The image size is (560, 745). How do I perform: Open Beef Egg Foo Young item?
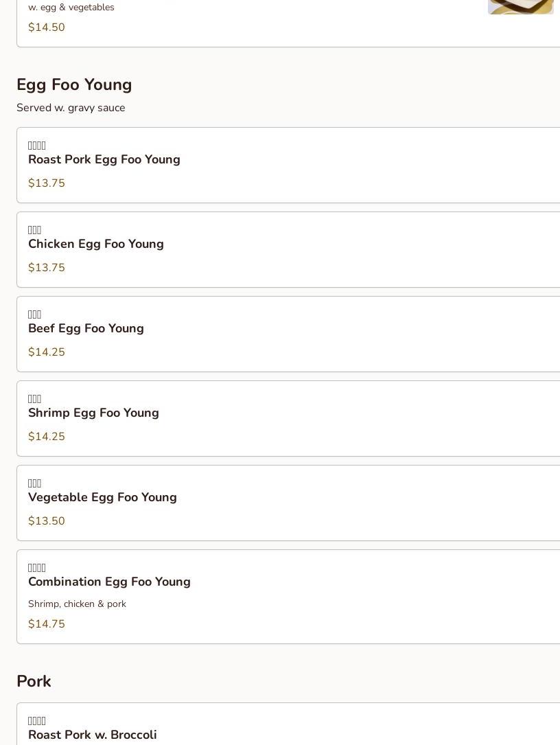86,328
